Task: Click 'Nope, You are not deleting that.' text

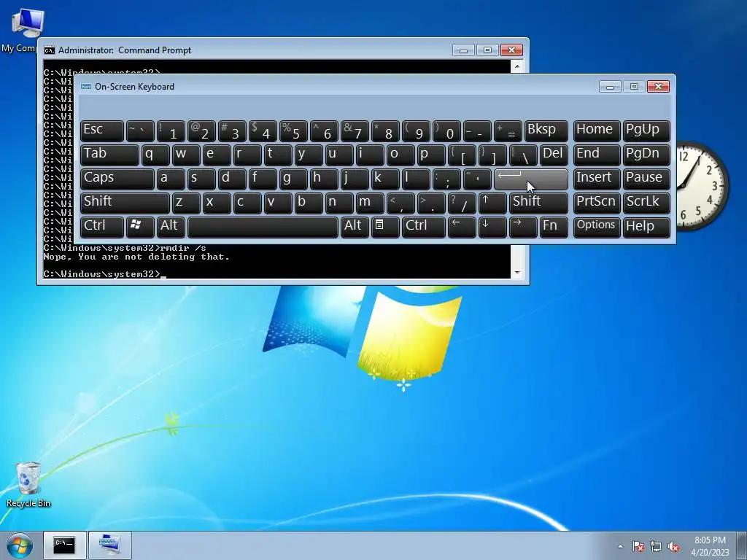Action: coord(136,257)
